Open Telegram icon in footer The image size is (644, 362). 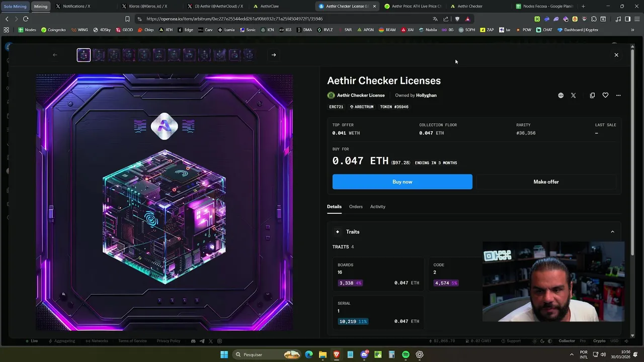point(202,341)
